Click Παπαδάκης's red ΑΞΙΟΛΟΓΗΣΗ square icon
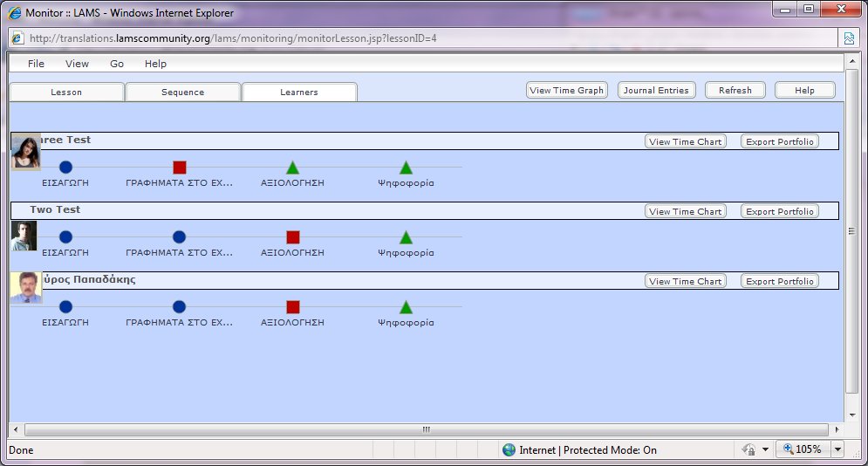Image resolution: width=868 pixels, height=466 pixels. tap(292, 307)
